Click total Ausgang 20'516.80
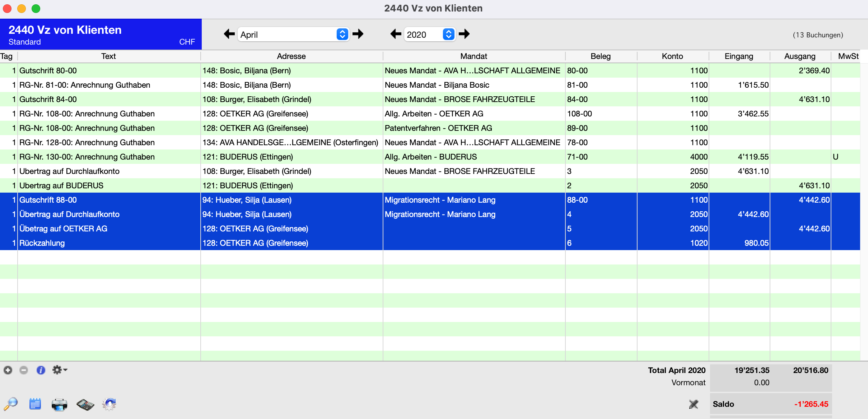Image resolution: width=868 pixels, height=419 pixels. click(x=811, y=370)
